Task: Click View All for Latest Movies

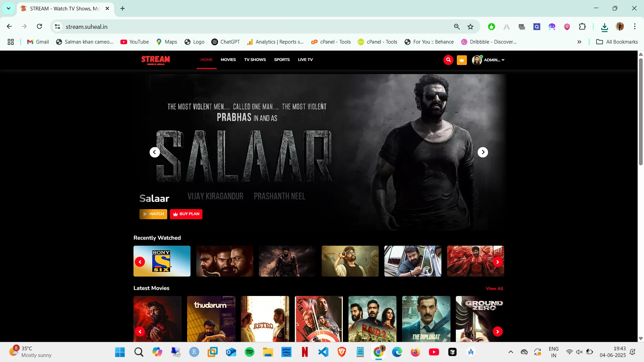Action: pyautogui.click(x=494, y=289)
